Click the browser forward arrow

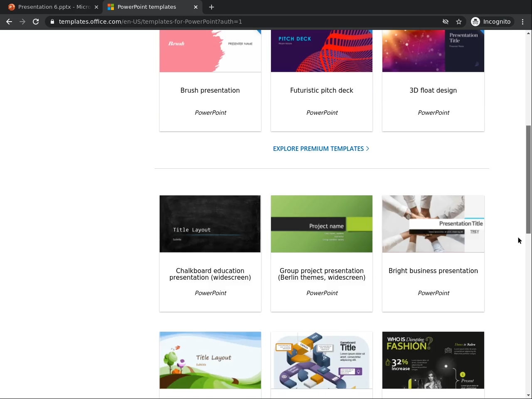(22, 22)
